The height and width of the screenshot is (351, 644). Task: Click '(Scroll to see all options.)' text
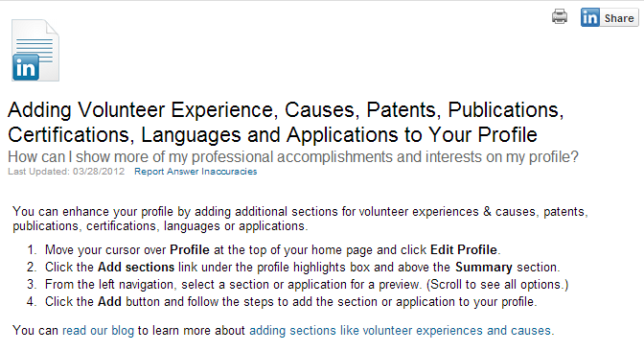point(497,285)
